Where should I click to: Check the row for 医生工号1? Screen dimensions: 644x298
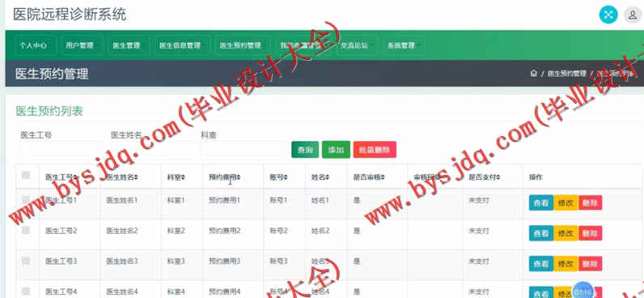tap(26, 200)
